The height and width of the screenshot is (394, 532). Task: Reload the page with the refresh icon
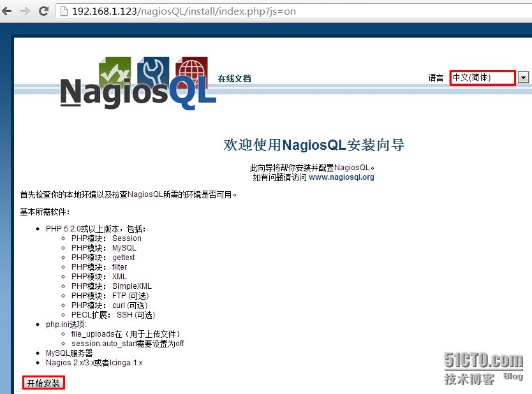pyautogui.click(x=44, y=11)
